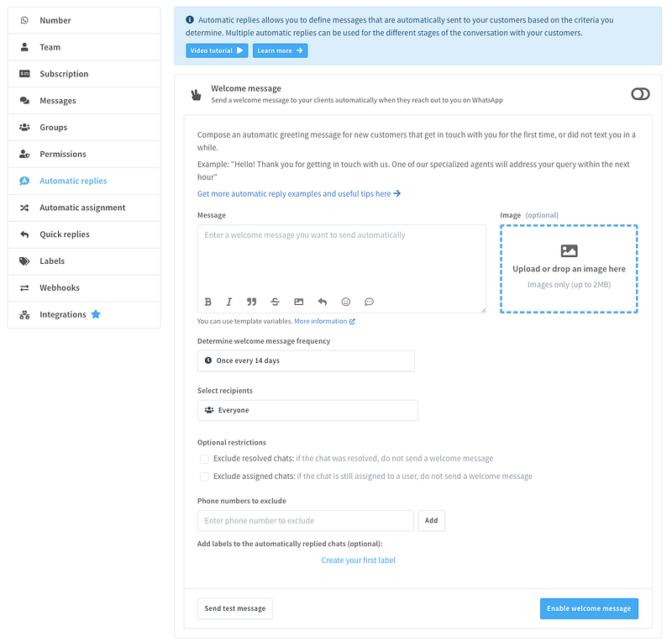This screenshot has height=642, width=672.
Task: Go to Quick replies in the sidebar
Action: coord(65,234)
